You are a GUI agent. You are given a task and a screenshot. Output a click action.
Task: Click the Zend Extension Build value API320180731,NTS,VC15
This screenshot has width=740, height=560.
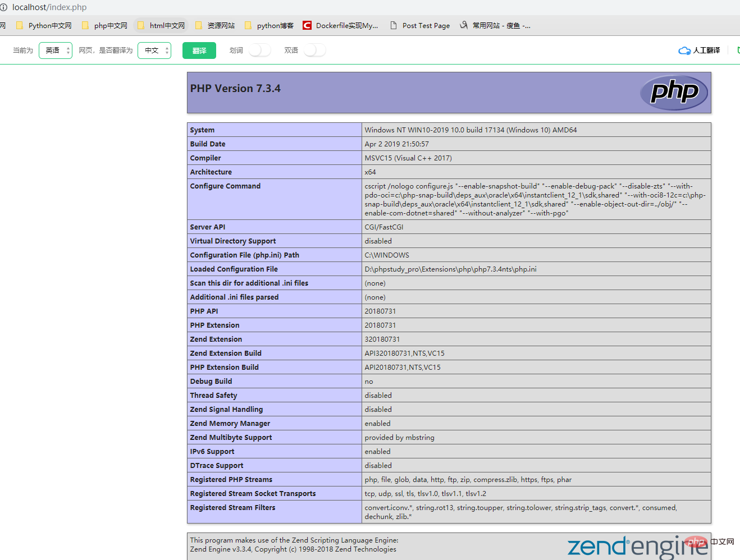pyautogui.click(x=404, y=353)
